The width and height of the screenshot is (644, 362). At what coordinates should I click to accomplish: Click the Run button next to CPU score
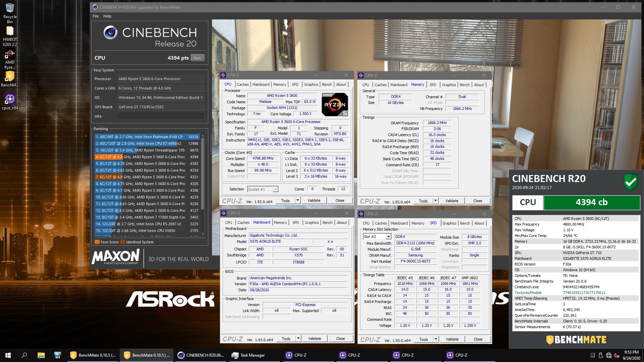(198, 58)
